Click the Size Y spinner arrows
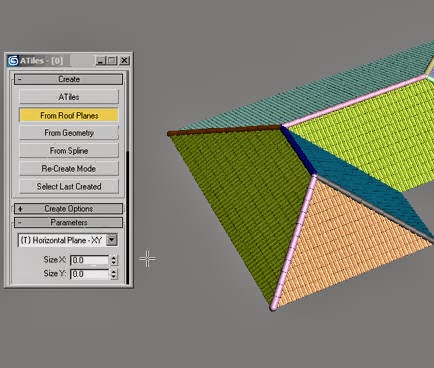Image resolution: width=434 pixels, height=368 pixels. [114, 274]
